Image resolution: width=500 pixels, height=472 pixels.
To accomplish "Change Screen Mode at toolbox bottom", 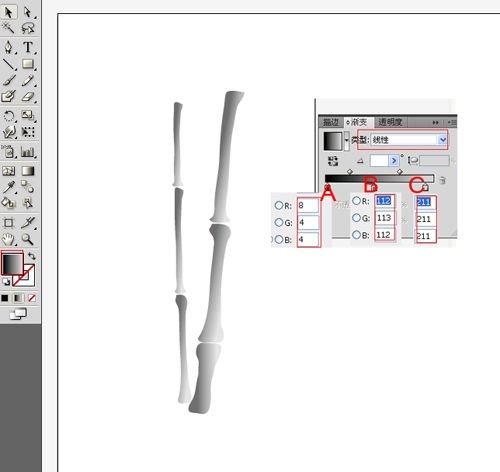I will [18, 314].
